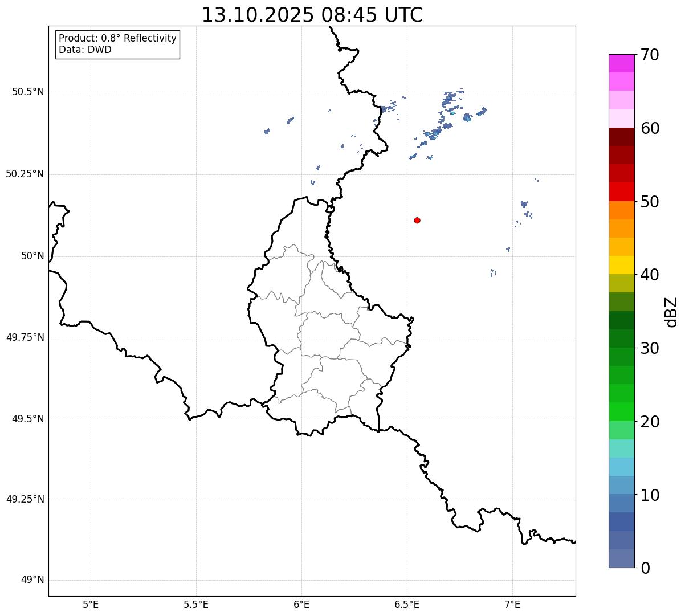Click the 20 colorbar tick label

[x=650, y=422]
